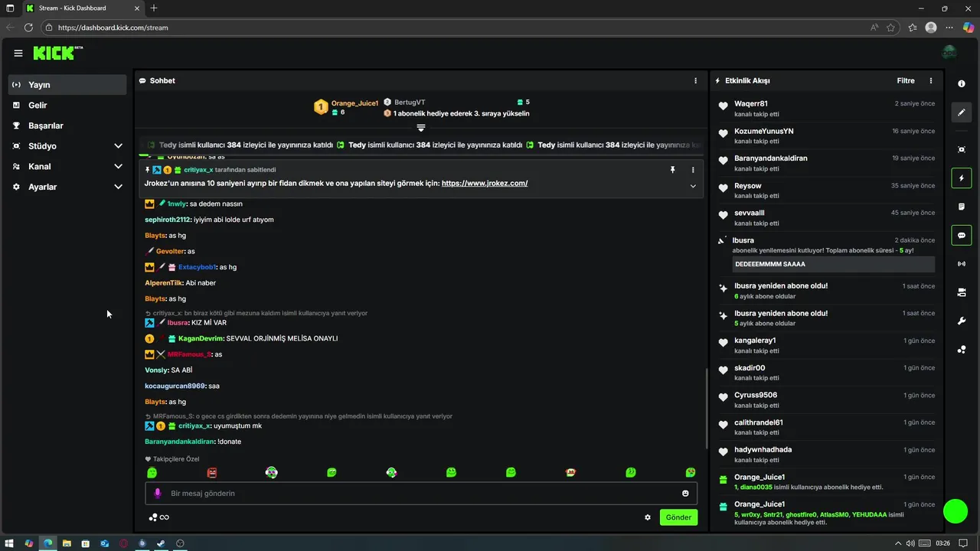This screenshot has width=980, height=551.
Task: Click username ibusra in chat
Action: click(x=178, y=323)
